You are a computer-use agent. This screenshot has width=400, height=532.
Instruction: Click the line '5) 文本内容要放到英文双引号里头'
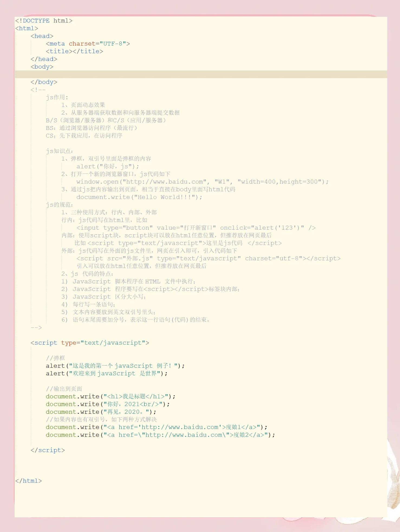(108, 312)
